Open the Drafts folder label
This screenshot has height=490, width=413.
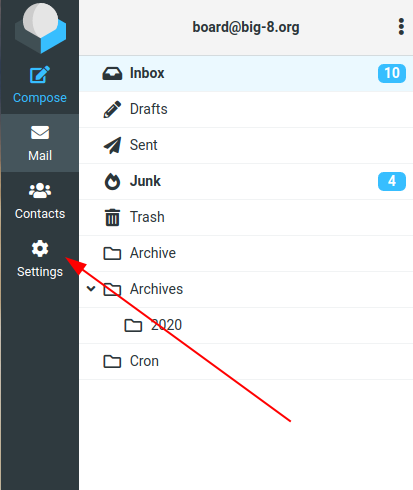click(x=149, y=109)
